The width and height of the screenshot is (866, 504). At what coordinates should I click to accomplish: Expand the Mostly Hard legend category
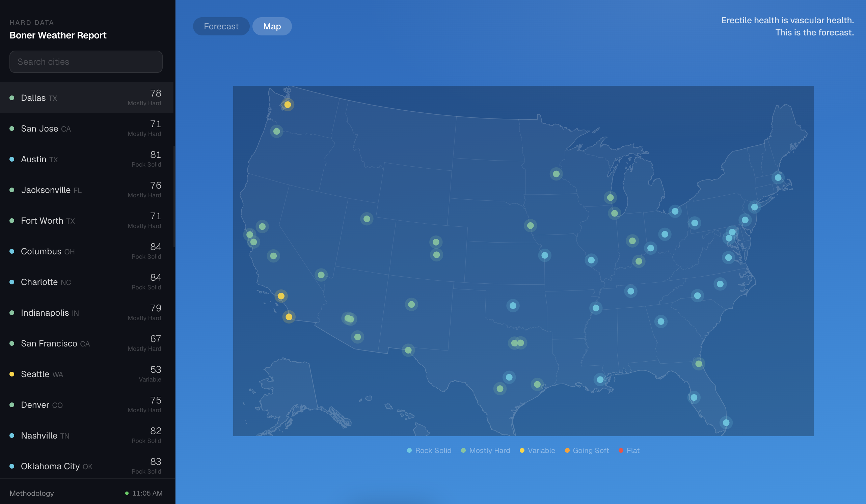pos(486,450)
